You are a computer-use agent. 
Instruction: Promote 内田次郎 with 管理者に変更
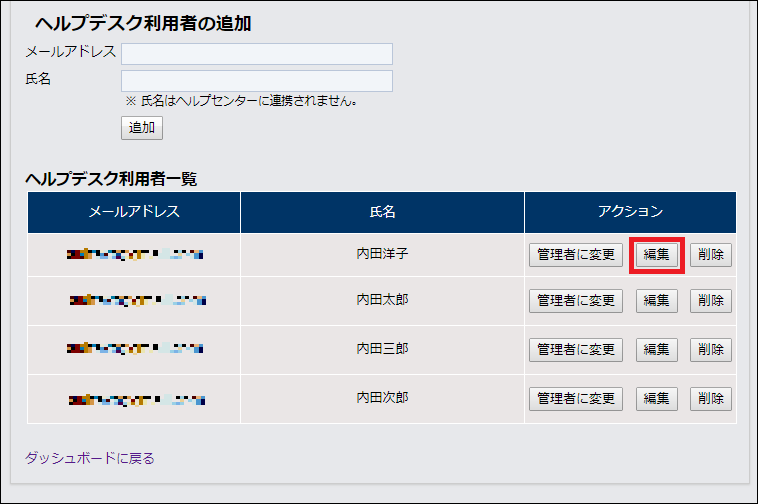pyautogui.click(x=575, y=399)
